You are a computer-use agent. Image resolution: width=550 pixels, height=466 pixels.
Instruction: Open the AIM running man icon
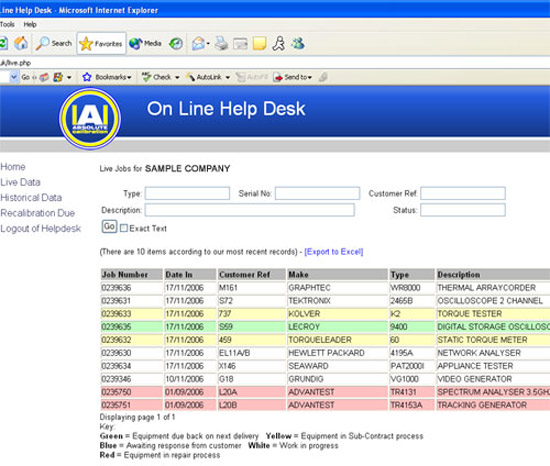coord(279,43)
